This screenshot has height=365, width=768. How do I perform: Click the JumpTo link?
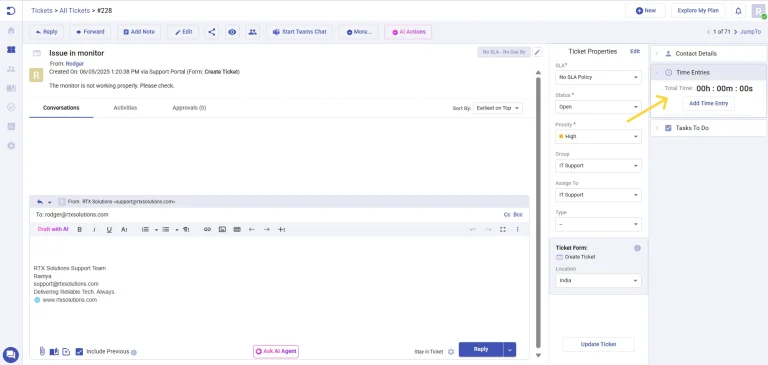coord(750,32)
